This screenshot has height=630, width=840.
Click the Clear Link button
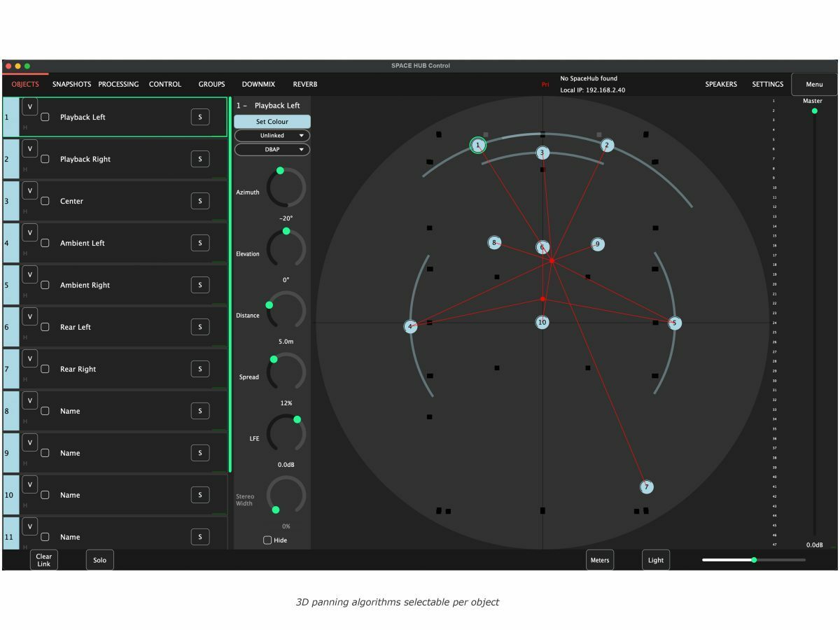point(44,560)
